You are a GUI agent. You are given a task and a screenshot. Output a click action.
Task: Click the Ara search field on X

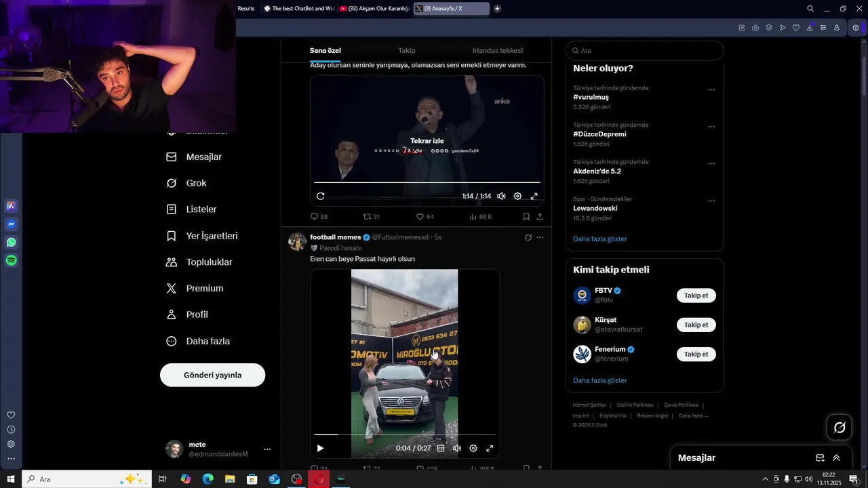(x=644, y=51)
